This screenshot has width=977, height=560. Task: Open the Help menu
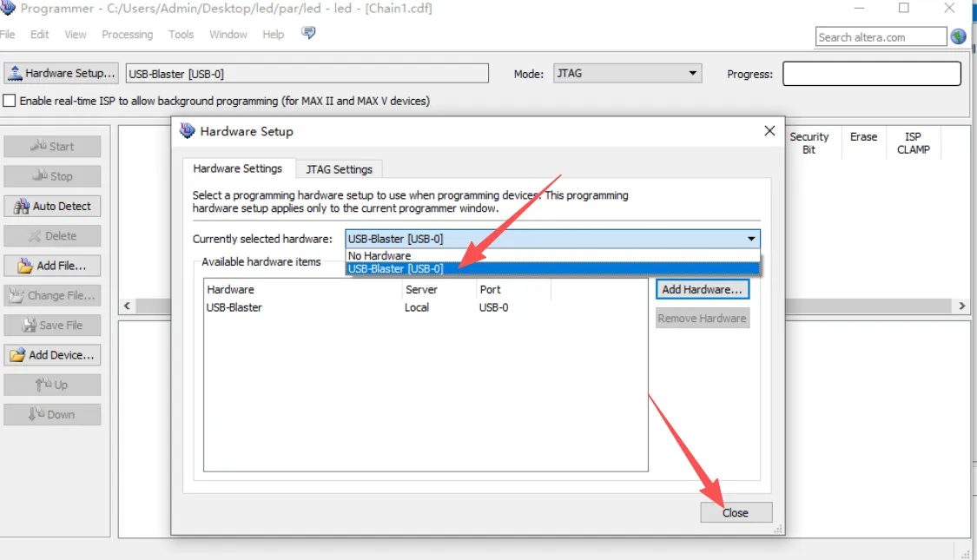(x=273, y=34)
